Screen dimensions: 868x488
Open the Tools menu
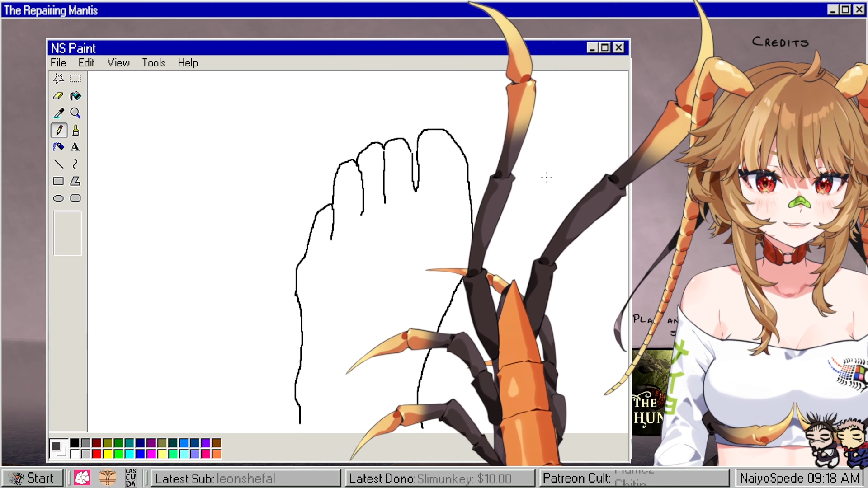(x=154, y=63)
